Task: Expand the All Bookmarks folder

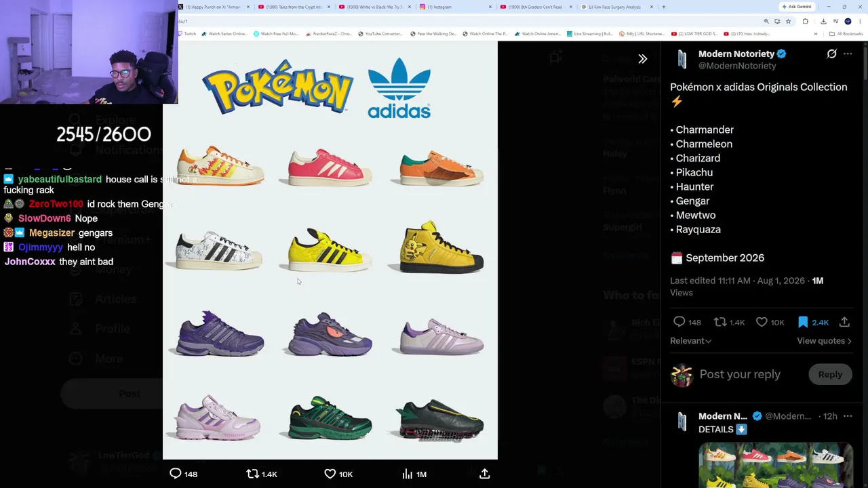Action: click(x=846, y=34)
